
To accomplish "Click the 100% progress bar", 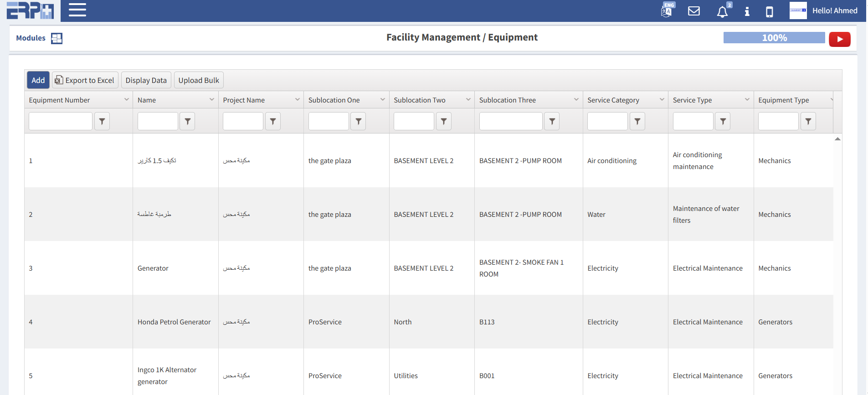I will (x=774, y=38).
